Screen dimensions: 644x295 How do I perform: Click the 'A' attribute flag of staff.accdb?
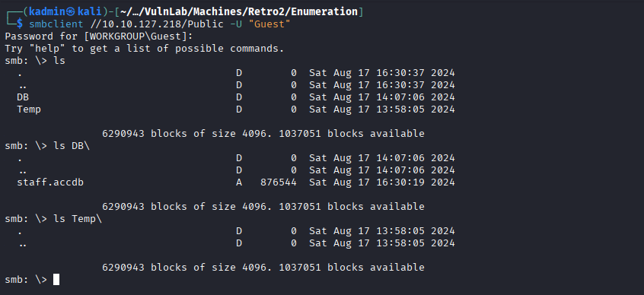[x=239, y=182]
